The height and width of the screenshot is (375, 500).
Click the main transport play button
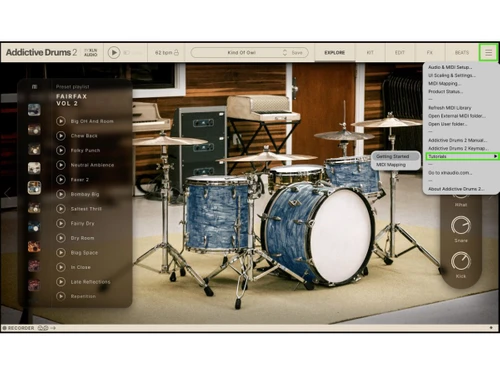pos(114,53)
